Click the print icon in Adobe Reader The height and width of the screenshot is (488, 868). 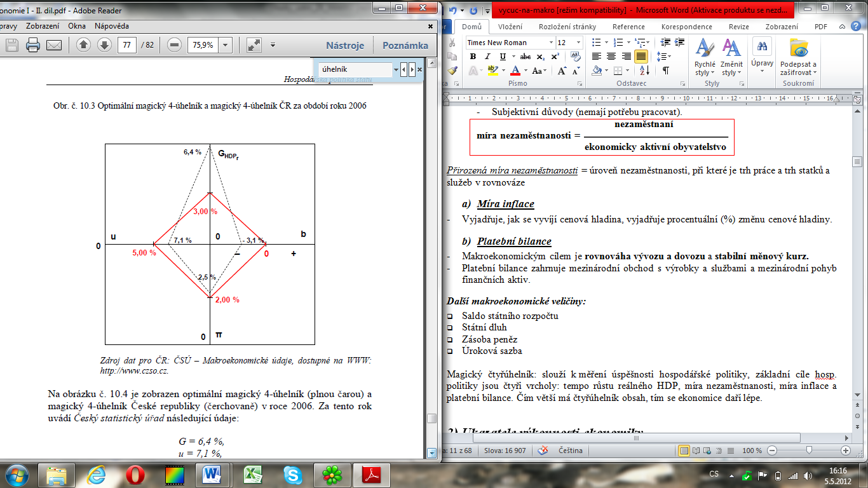tap(33, 45)
